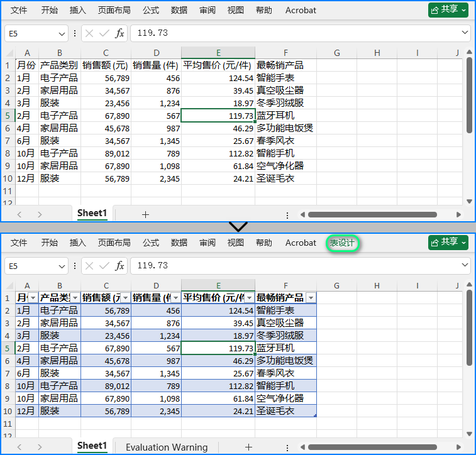The height and width of the screenshot is (455, 476).
Task: Expand the Name Box dropdown in bottom window
Action: click(x=62, y=266)
